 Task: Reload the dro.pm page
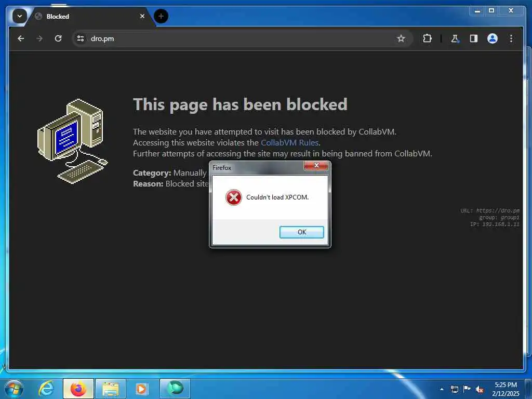[x=58, y=38]
